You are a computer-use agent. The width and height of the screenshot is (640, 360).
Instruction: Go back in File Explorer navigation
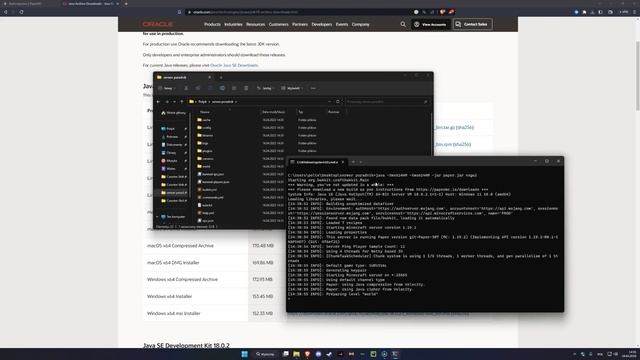tap(158, 102)
